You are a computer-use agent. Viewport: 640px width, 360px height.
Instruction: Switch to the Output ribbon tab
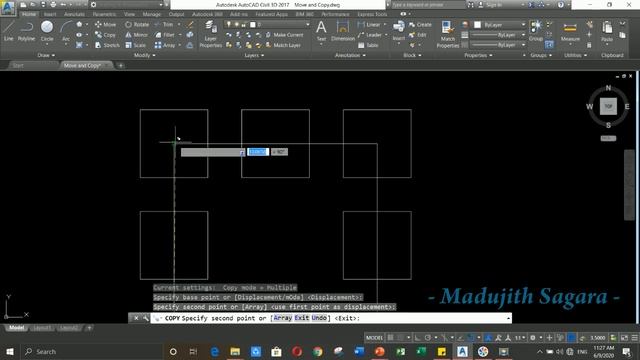176,14
